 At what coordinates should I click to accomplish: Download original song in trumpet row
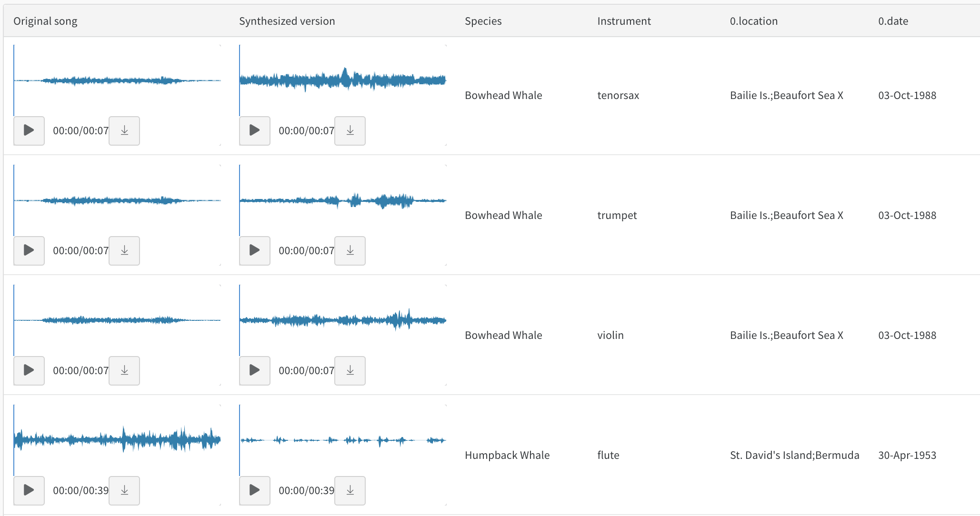pos(124,250)
